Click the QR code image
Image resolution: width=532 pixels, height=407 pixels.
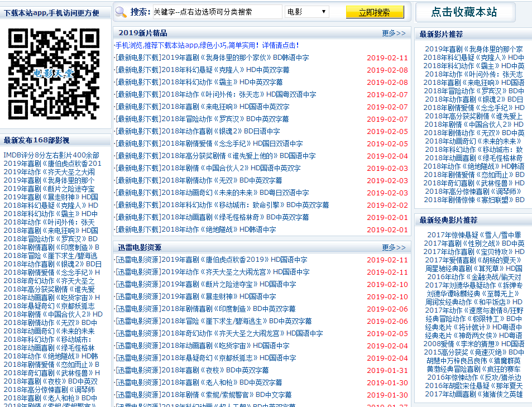pyautogui.click(x=54, y=74)
